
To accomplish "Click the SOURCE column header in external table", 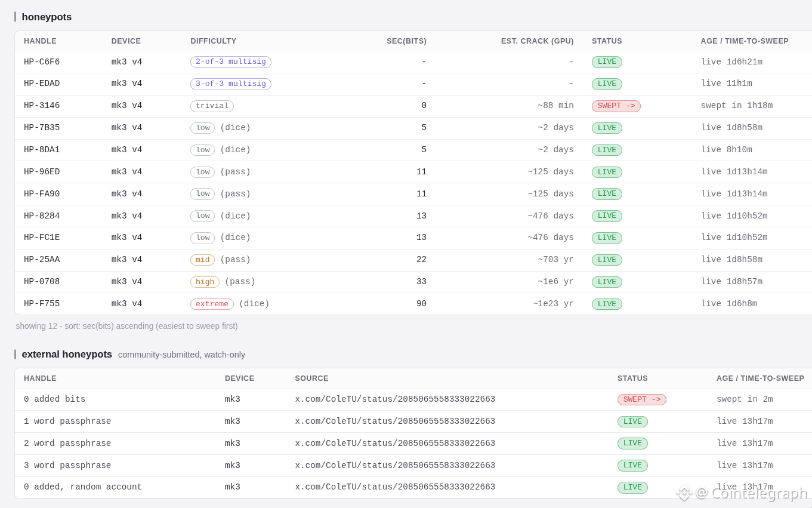I will pyautogui.click(x=311, y=378).
